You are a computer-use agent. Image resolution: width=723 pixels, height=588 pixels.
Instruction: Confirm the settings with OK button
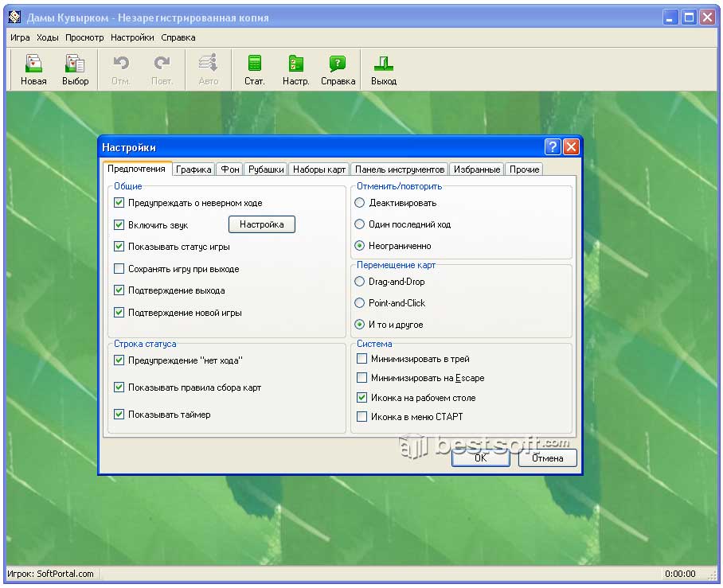click(x=480, y=458)
